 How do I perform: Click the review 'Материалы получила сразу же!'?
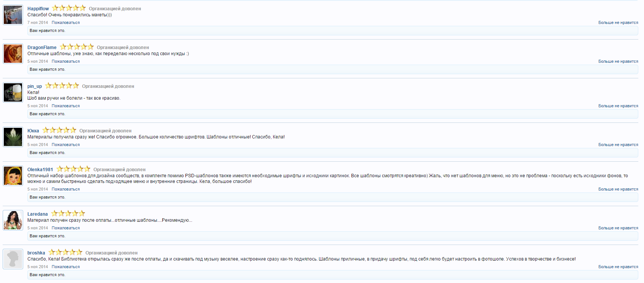click(156, 137)
